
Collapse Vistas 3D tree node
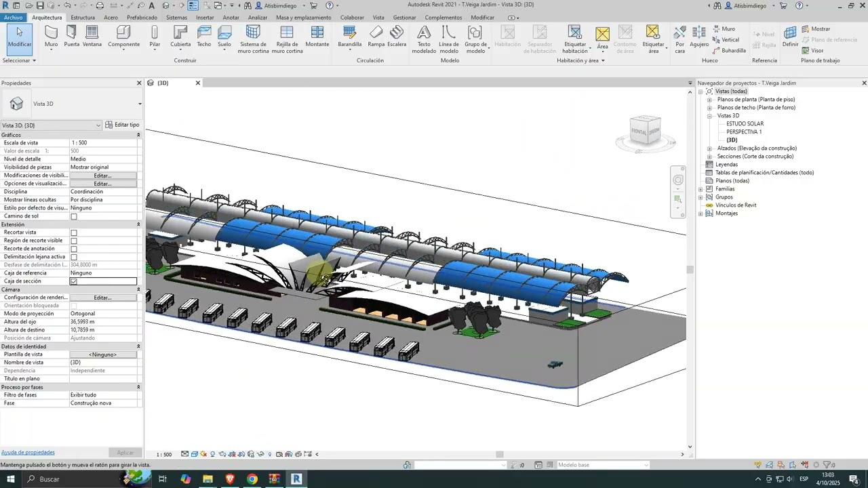tap(709, 116)
